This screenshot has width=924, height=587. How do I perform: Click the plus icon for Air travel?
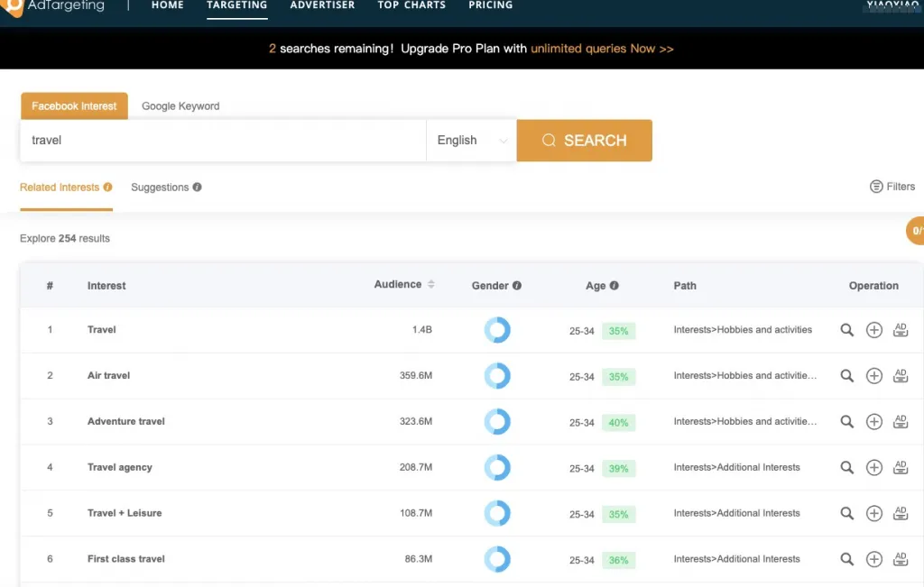tap(873, 376)
